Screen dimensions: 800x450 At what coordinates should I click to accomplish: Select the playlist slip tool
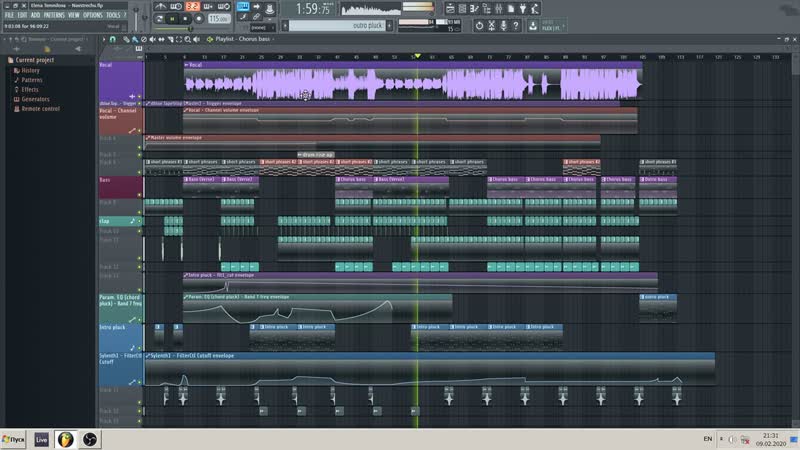coord(161,39)
